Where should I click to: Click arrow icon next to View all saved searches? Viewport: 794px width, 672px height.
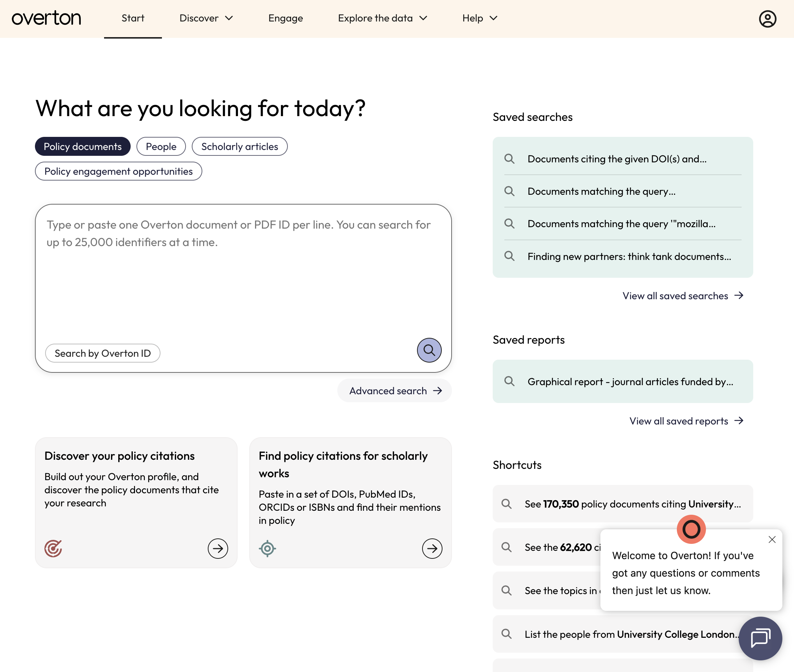(x=739, y=296)
